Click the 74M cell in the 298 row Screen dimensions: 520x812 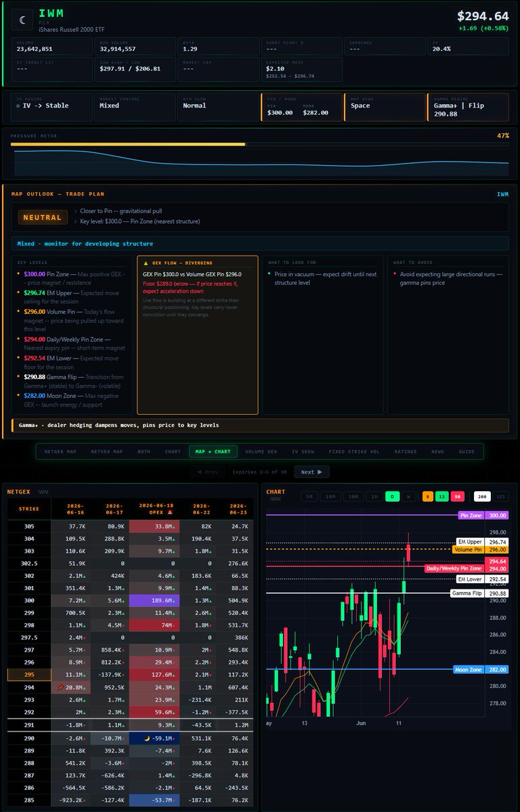[x=154, y=625]
